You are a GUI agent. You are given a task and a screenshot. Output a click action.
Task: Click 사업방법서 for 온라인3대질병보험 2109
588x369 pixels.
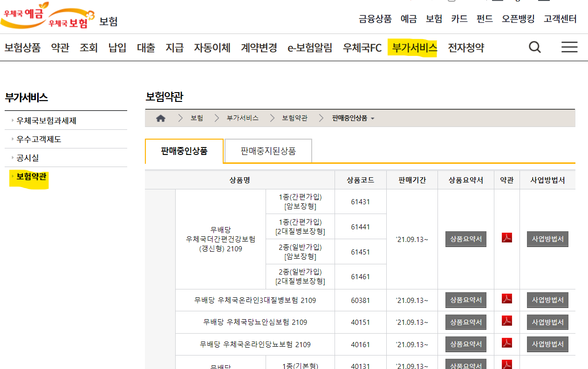548,300
